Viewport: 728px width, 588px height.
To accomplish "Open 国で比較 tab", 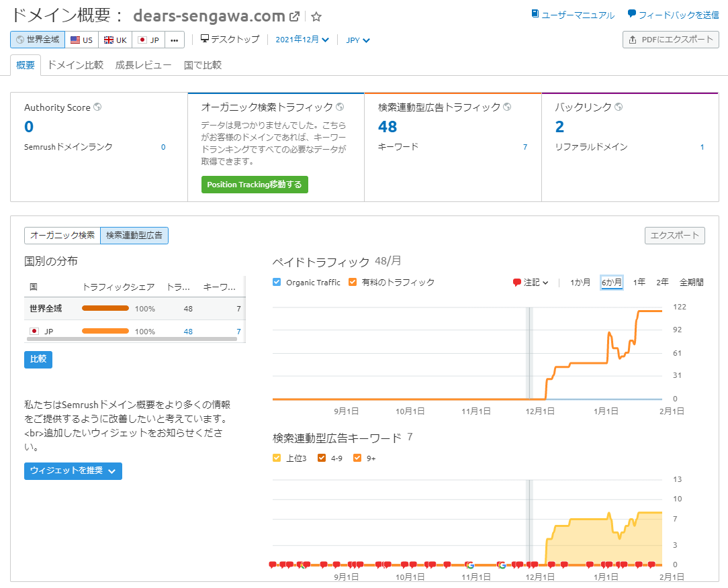I will 203,65.
